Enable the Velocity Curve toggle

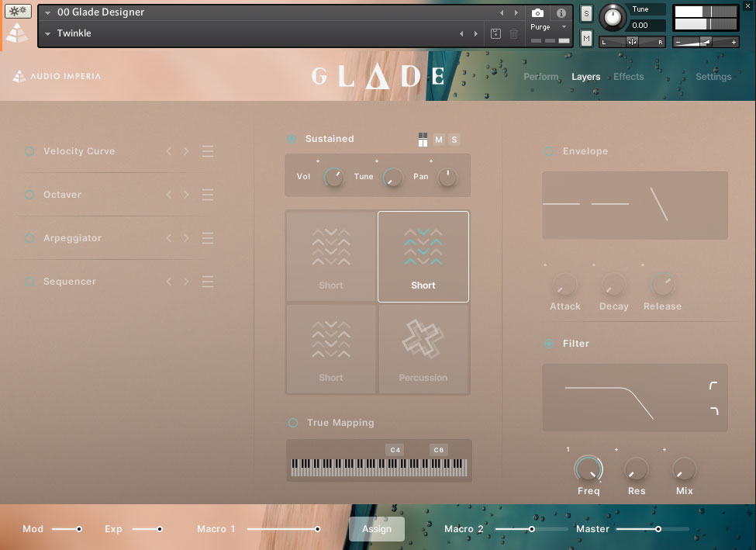(x=29, y=151)
